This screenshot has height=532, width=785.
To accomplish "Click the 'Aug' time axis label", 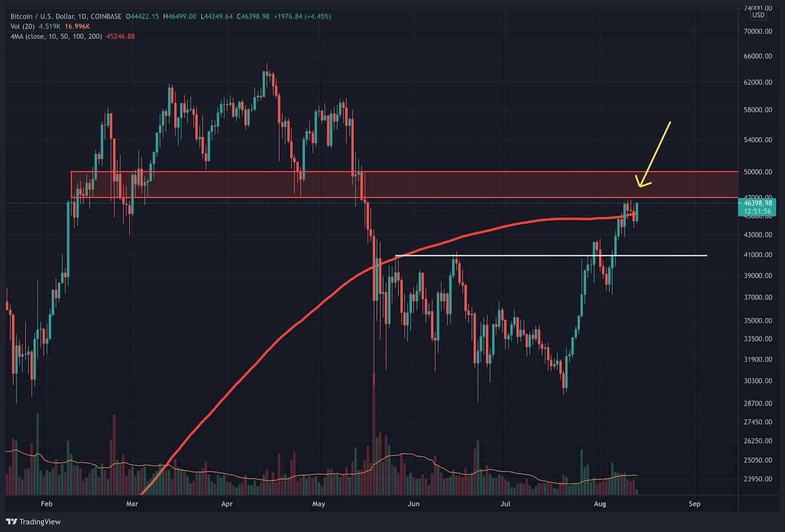I will click(x=600, y=504).
